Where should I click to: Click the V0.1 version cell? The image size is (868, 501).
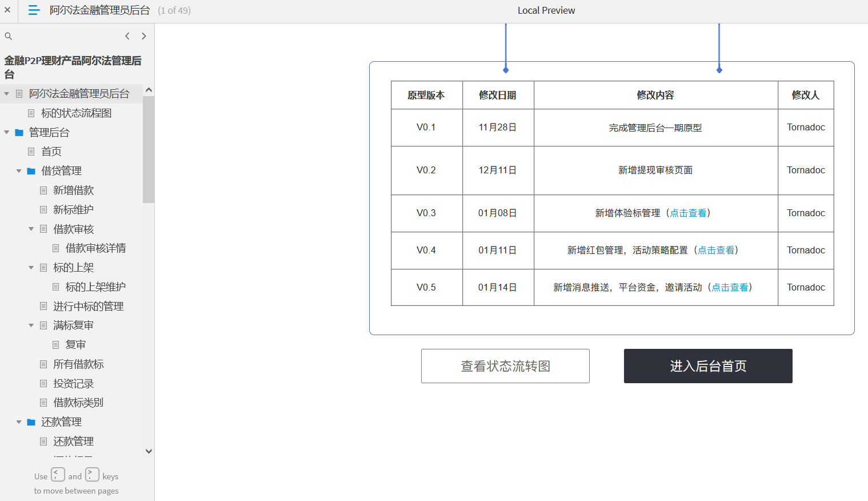click(x=426, y=128)
